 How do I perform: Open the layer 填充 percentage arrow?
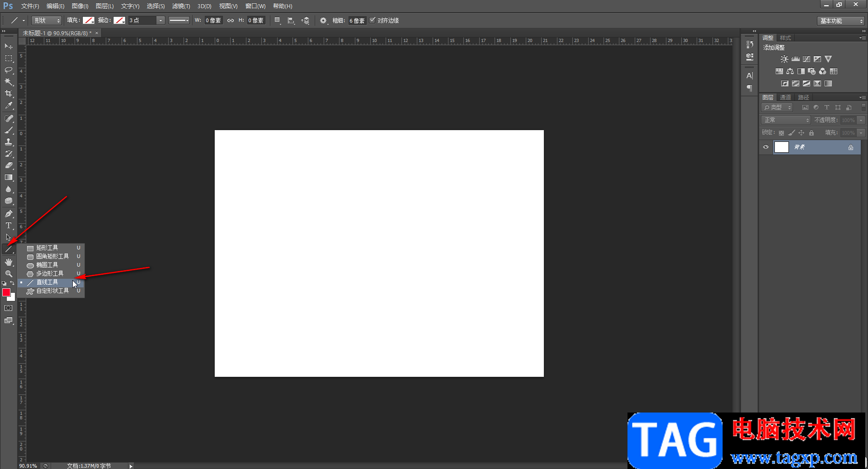(861, 133)
